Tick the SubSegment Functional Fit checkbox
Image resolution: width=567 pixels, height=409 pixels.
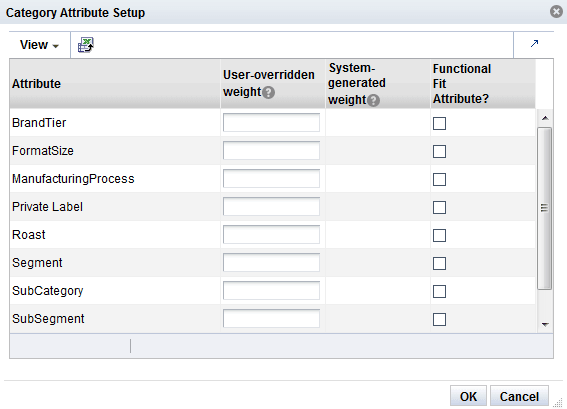pos(439,319)
